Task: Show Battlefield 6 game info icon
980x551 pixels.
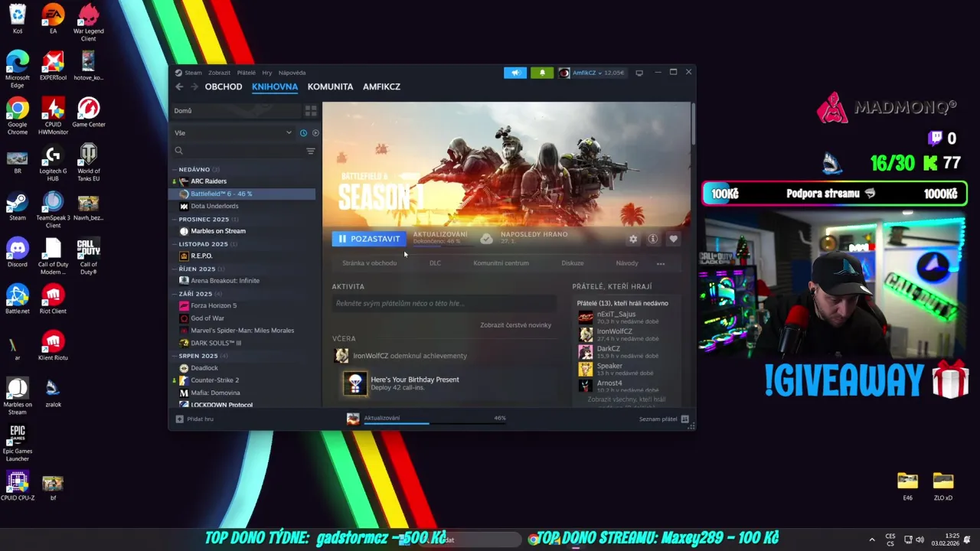Action: [653, 239]
